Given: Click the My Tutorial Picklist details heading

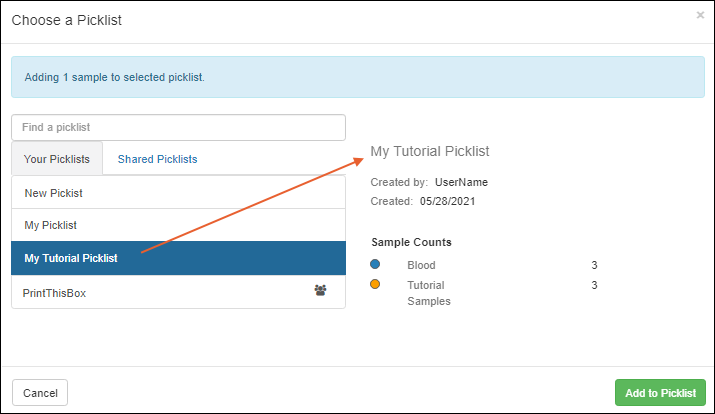Looking at the screenshot, I should (430, 151).
